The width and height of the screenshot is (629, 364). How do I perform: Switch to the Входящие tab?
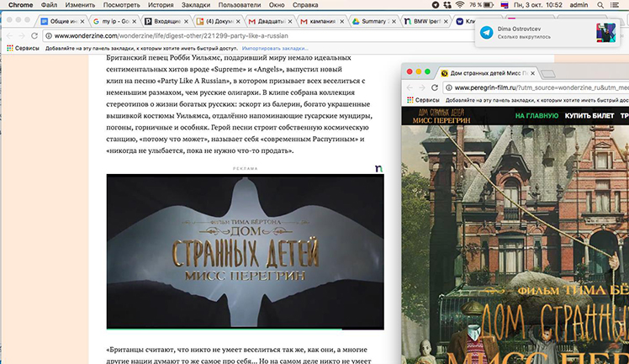(166, 21)
